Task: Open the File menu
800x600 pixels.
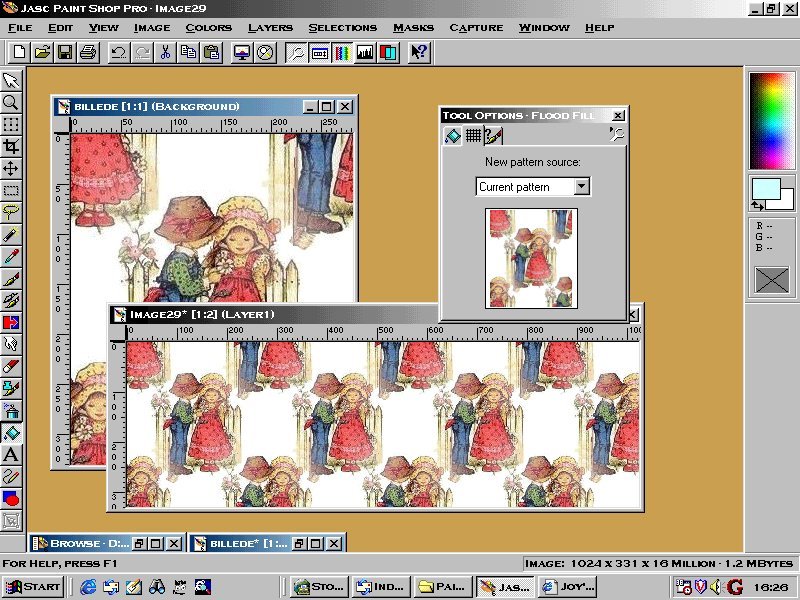Action: (x=20, y=28)
